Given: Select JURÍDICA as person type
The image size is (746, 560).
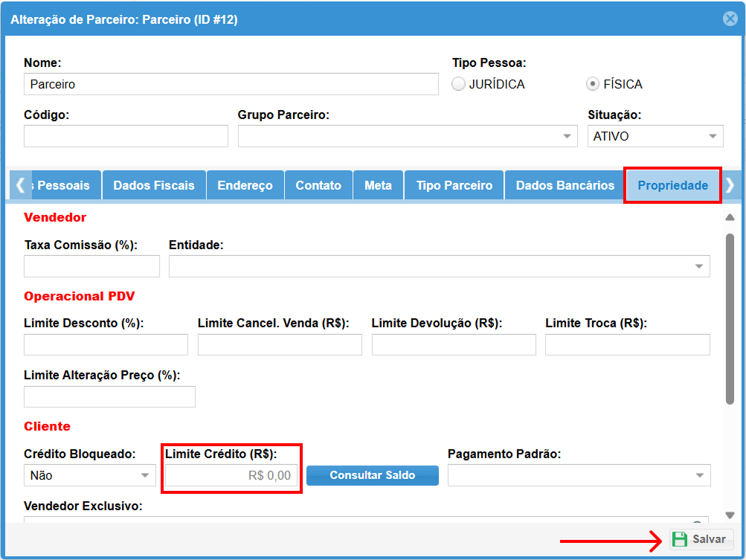Looking at the screenshot, I should (460, 84).
